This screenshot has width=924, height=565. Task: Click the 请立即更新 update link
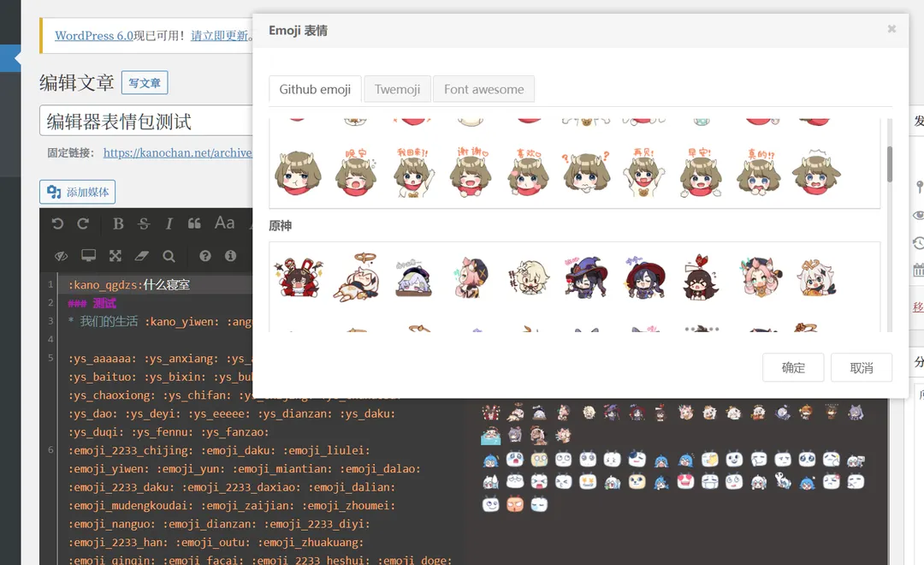pos(219,35)
